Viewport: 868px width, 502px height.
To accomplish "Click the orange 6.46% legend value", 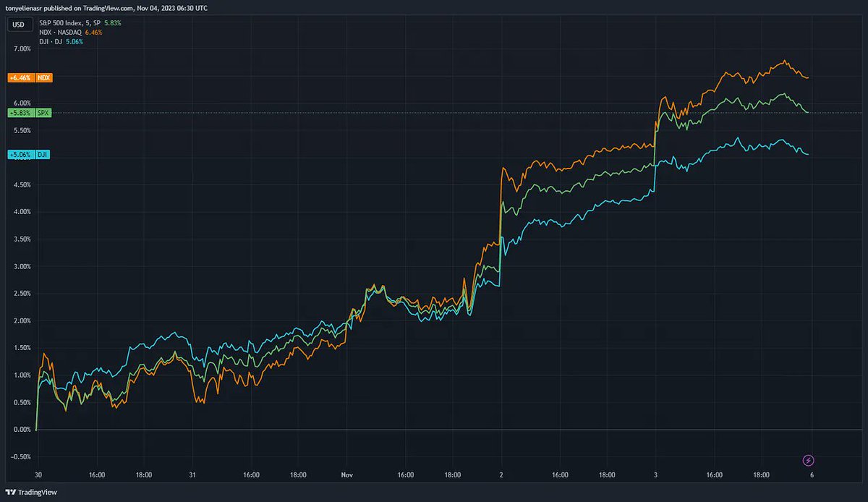I will point(93,33).
